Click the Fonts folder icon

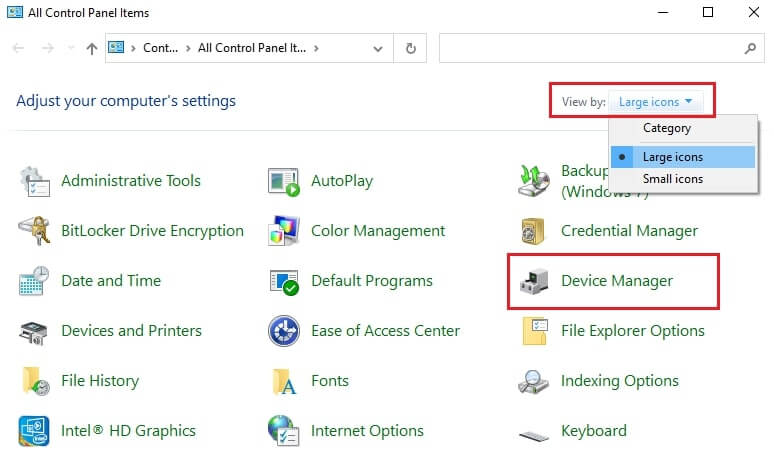(284, 381)
